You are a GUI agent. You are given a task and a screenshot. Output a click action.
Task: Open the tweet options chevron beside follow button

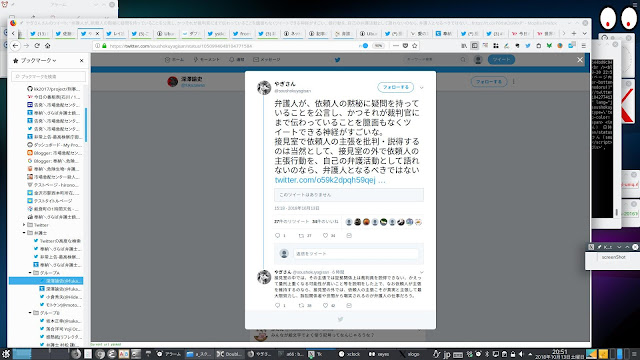422,87
